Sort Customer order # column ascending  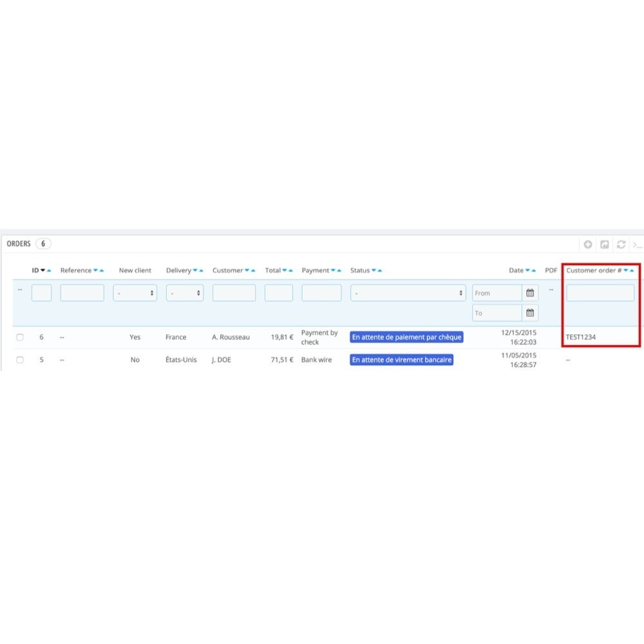(x=632, y=270)
